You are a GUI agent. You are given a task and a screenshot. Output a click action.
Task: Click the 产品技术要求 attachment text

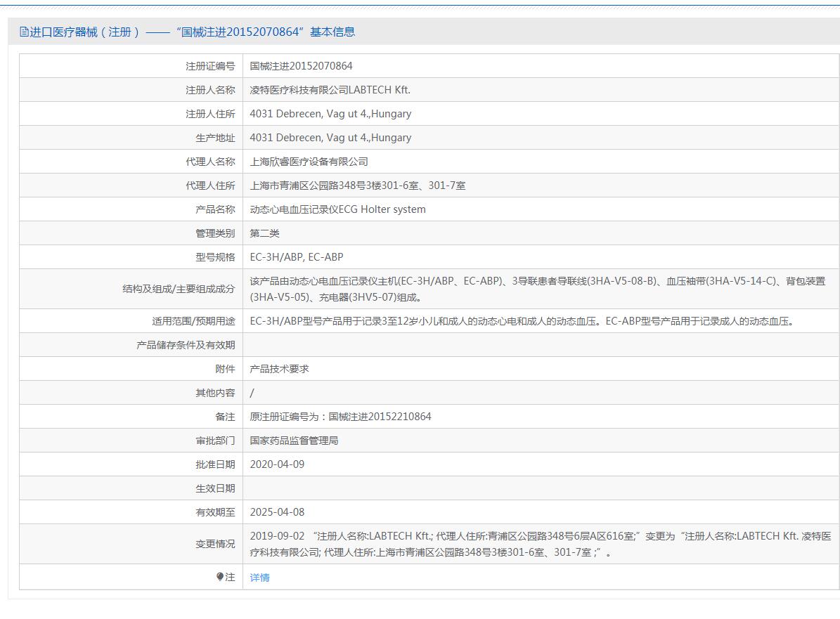(x=279, y=369)
